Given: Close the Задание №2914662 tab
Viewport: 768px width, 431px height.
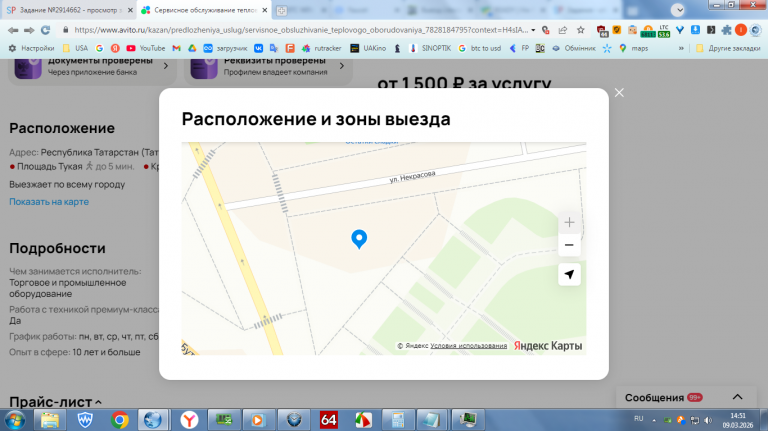Looking at the screenshot, I should coord(130,10).
